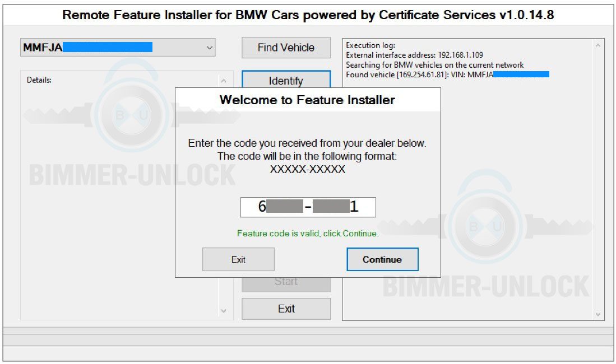
Task: Click the Continue button in the dialog
Action: (x=382, y=259)
